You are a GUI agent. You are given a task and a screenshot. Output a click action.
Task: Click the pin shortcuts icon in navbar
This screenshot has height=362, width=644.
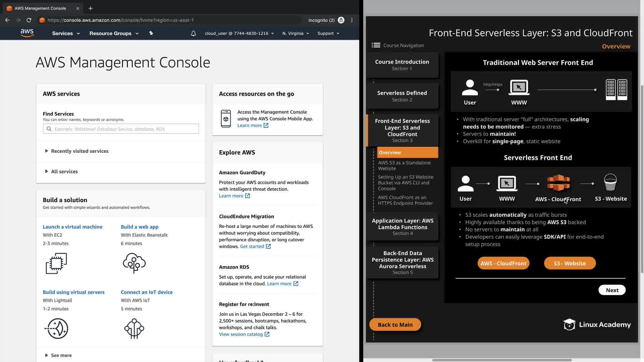click(151, 33)
